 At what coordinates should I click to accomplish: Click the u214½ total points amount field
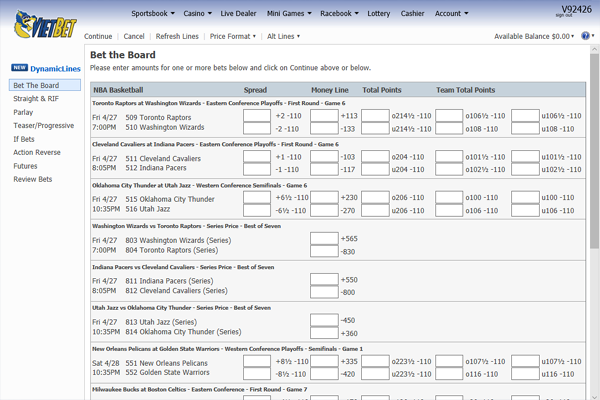point(375,128)
